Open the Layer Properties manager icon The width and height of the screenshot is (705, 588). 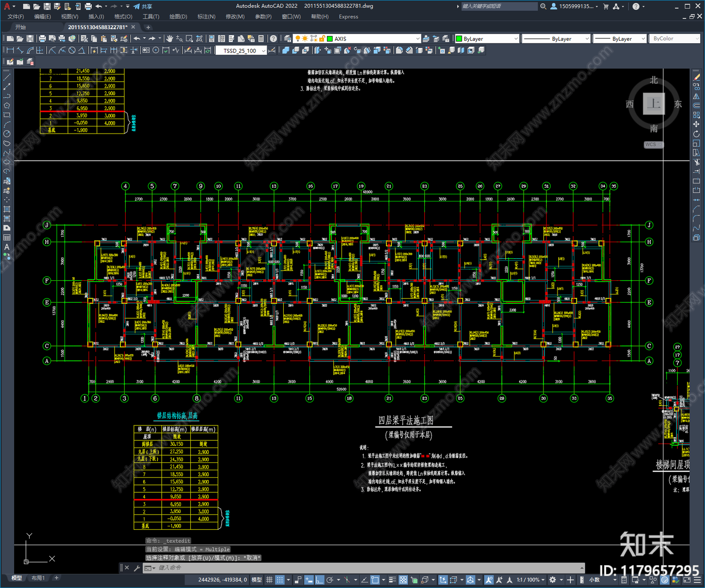click(288, 39)
